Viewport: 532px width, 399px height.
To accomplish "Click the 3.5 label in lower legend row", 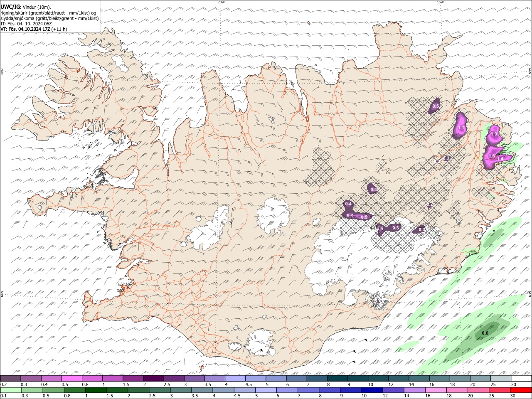I will tap(195, 396).
